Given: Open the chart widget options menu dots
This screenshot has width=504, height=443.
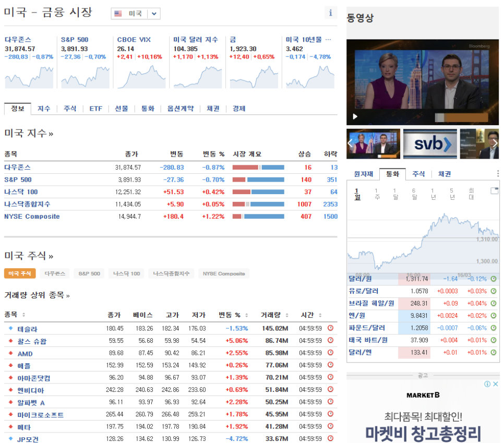Looking at the screenshot, I should coord(498,174).
